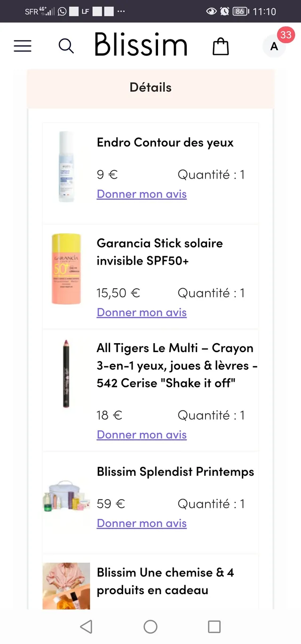Tap the account avatar with badge 33
Screen dimensions: 301x644
(x=274, y=46)
